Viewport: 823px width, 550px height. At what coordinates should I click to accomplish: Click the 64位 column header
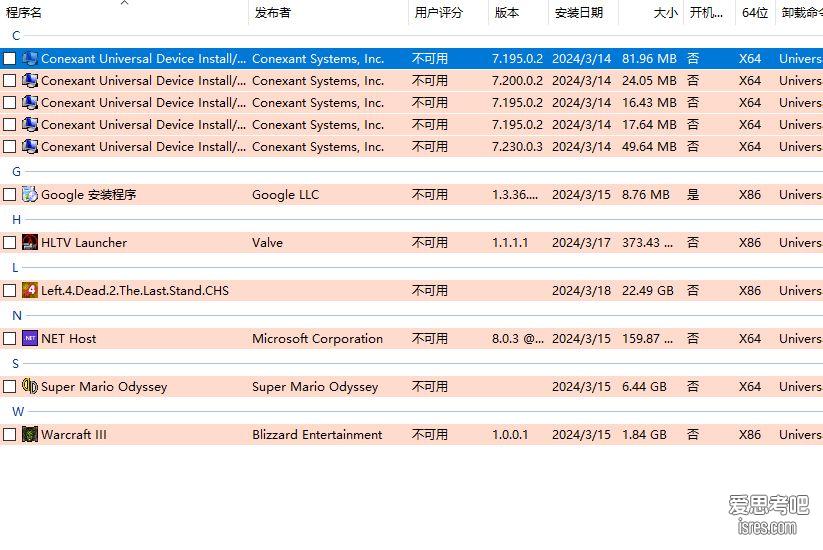(755, 13)
